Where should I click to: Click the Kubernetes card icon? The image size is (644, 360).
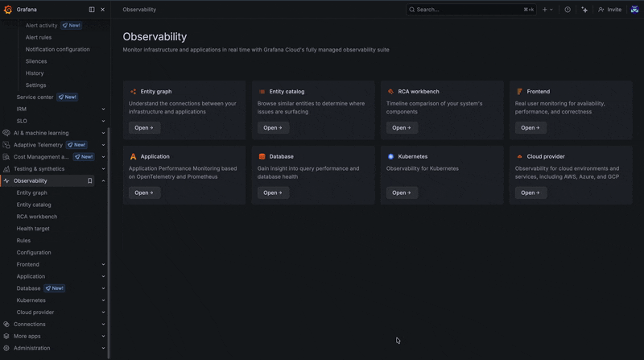pyautogui.click(x=390, y=156)
